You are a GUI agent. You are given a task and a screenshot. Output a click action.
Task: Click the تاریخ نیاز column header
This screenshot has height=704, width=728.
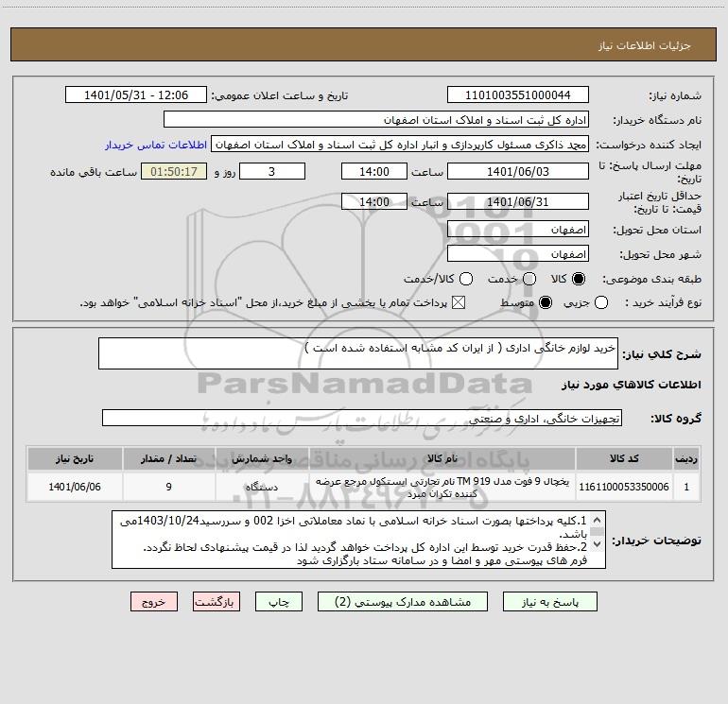pos(75,458)
